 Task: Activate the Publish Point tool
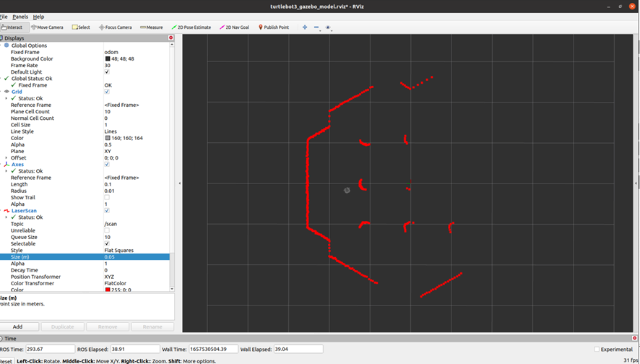(274, 27)
